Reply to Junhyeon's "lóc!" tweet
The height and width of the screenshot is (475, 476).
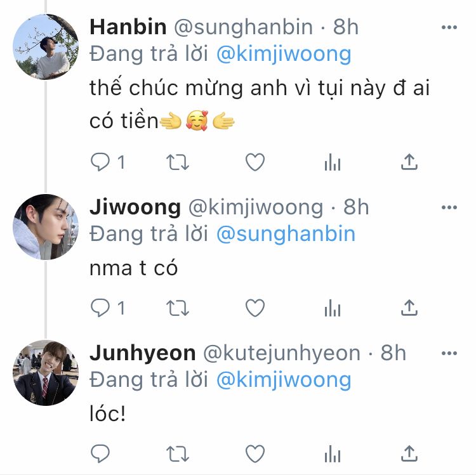(100, 453)
